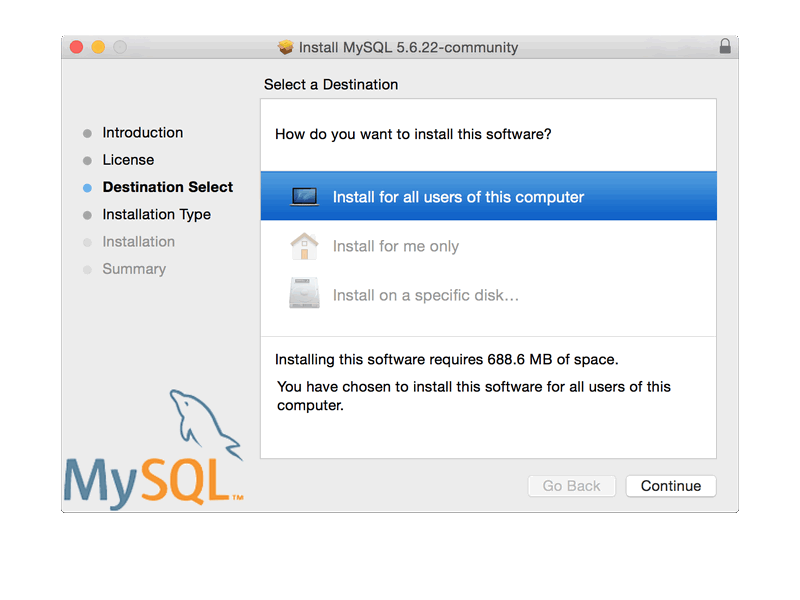Select License in the installer sidebar

[128, 159]
